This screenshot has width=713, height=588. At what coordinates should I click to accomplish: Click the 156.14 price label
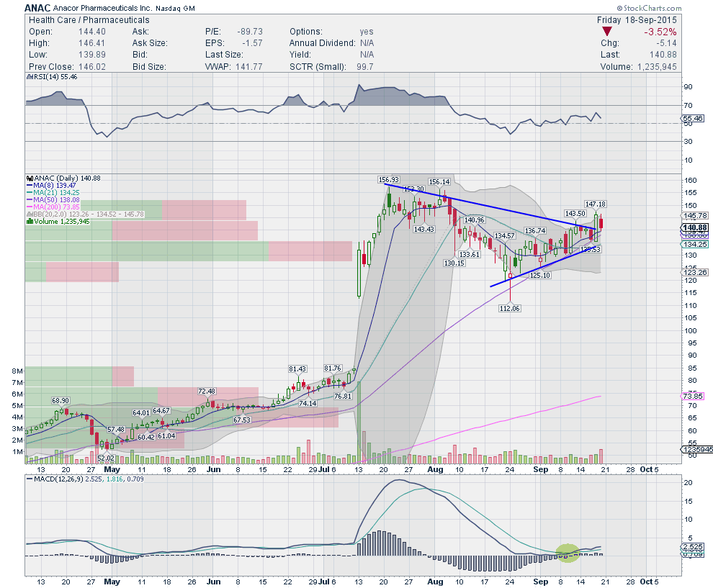tap(439, 182)
